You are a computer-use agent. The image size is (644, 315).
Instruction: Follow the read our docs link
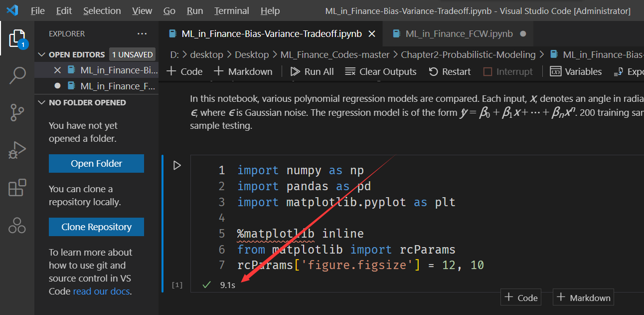pyautogui.click(x=101, y=291)
